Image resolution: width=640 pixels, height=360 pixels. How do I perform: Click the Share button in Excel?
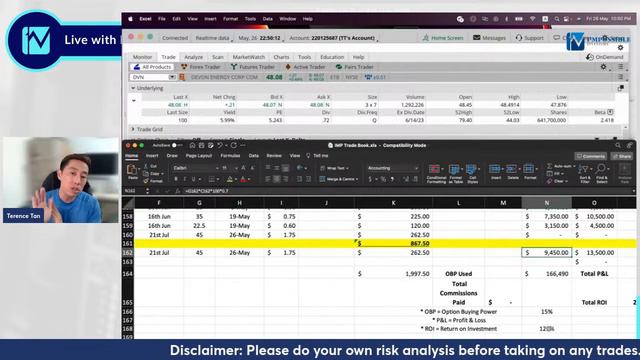click(622, 156)
